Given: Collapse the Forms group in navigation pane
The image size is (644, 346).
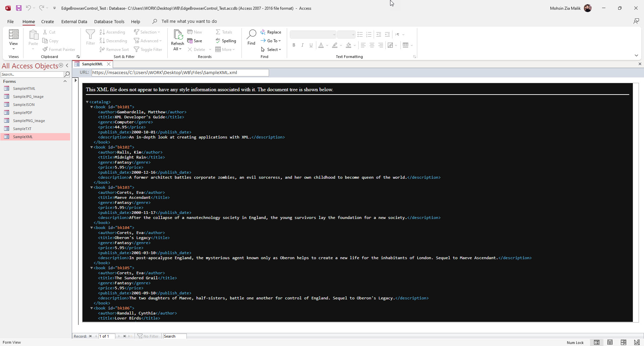Looking at the screenshot, I should 65,81.
